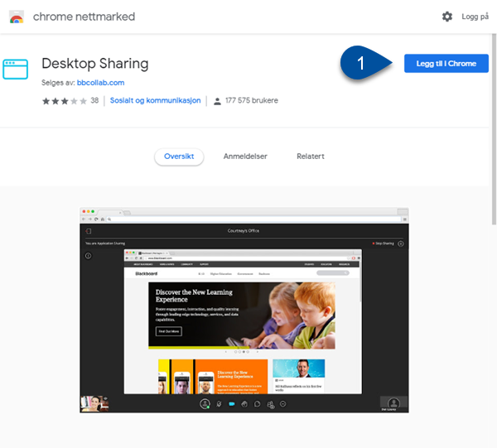Open the bbcollab.com seller link
Image resolution: width=497 pixels, height=448 pixels.
point(100,83)
